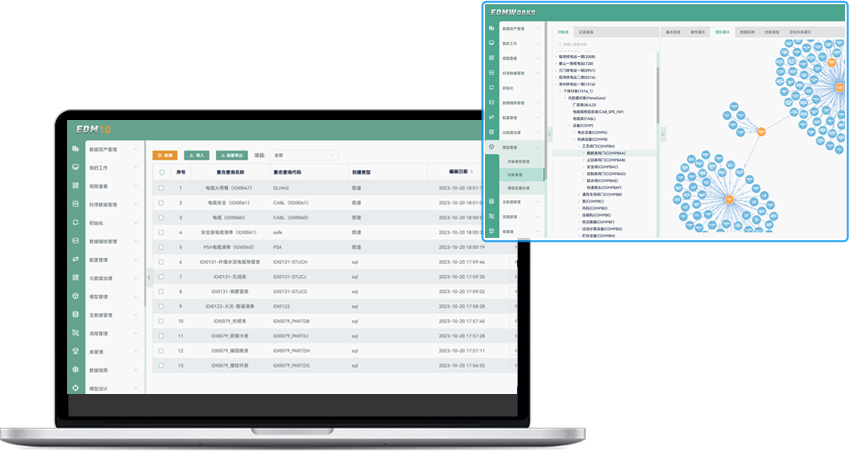Select tree item 截断类阀门(COMPBAA)
849x451 pixels.
point(606,153)
